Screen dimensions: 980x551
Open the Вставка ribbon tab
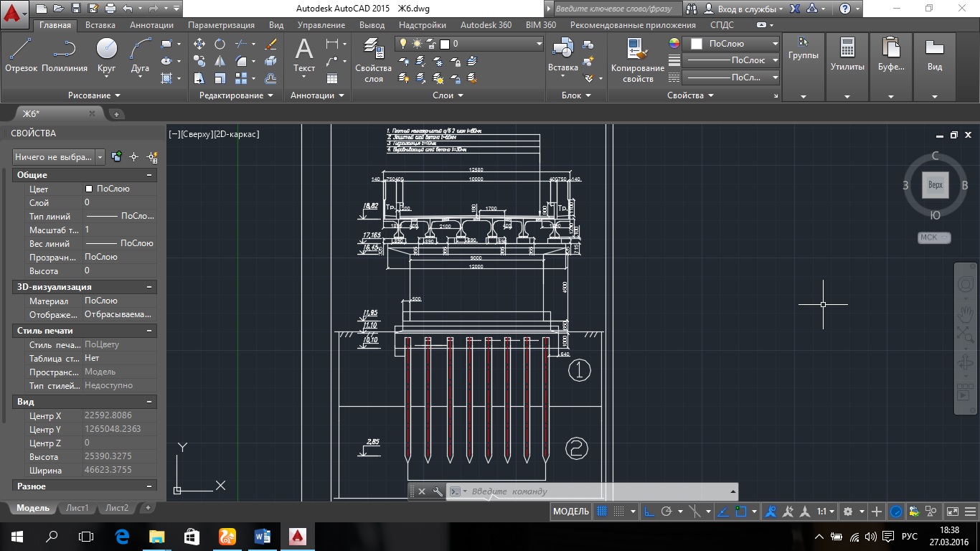(x=100, y=24)
